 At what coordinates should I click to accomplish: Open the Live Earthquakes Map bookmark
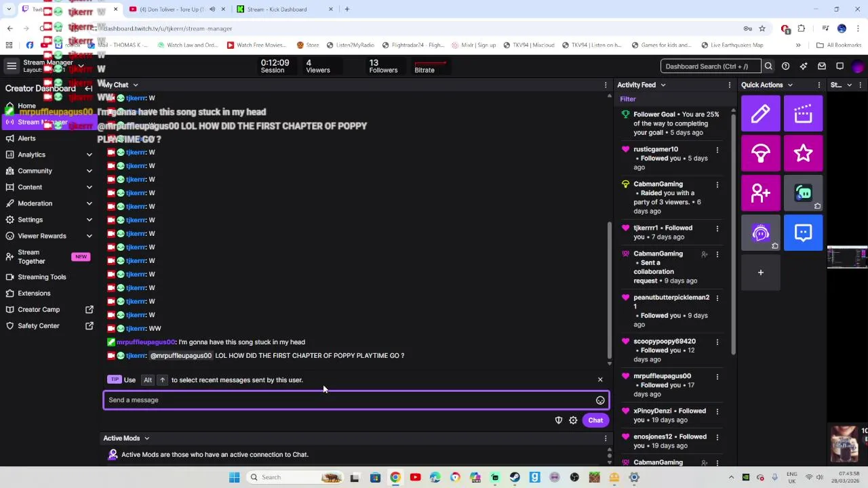pos(731,45)
